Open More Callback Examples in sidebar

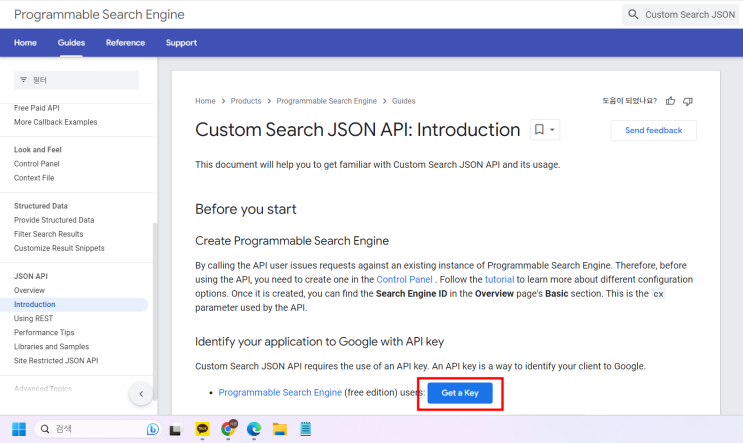(55, 122)
